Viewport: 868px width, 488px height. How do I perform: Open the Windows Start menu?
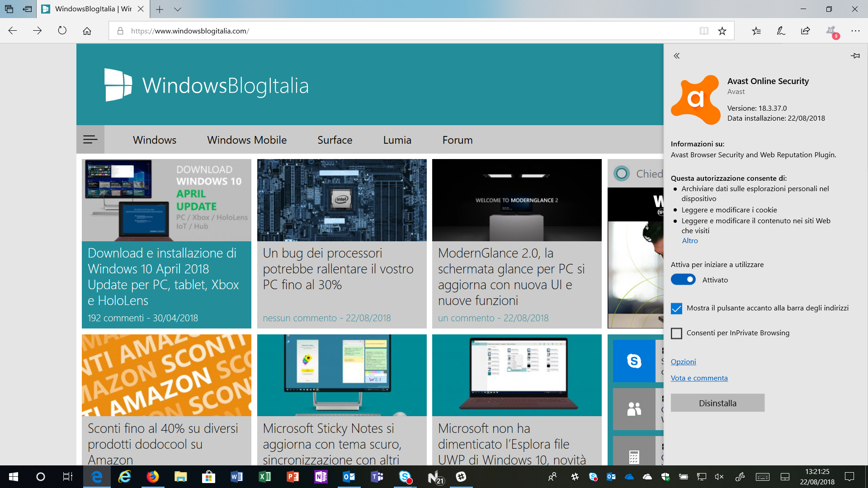point(14,477)
